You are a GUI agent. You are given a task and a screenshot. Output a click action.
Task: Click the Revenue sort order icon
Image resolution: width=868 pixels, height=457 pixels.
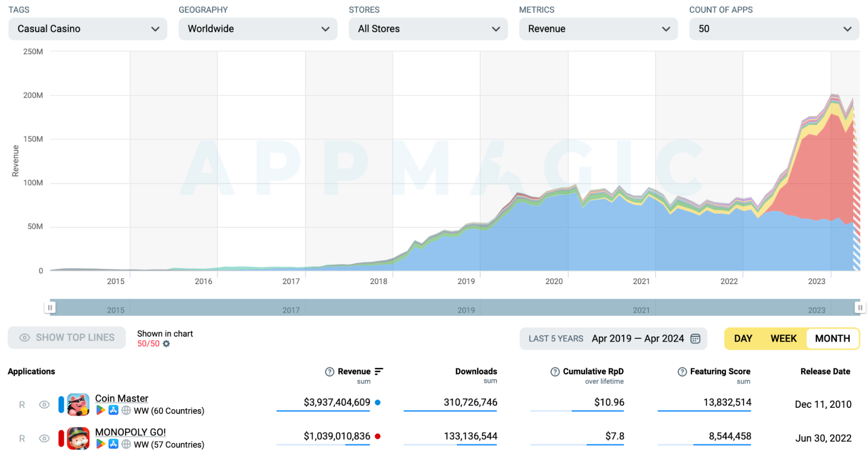click(x=379, y=371)
